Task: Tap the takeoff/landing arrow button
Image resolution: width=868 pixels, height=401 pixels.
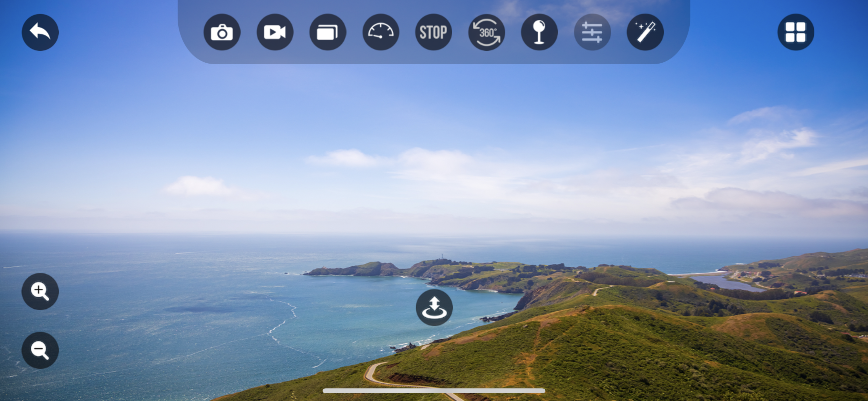Action: 434,307
